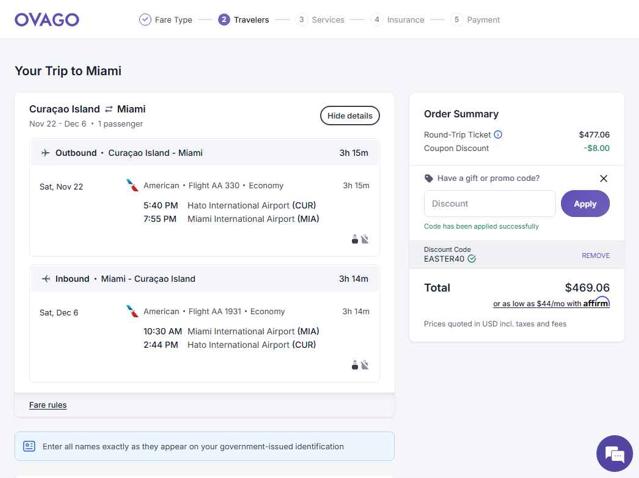Open the Affirm monthly payment link
The image size is (639, 478).
click(551, 303)
